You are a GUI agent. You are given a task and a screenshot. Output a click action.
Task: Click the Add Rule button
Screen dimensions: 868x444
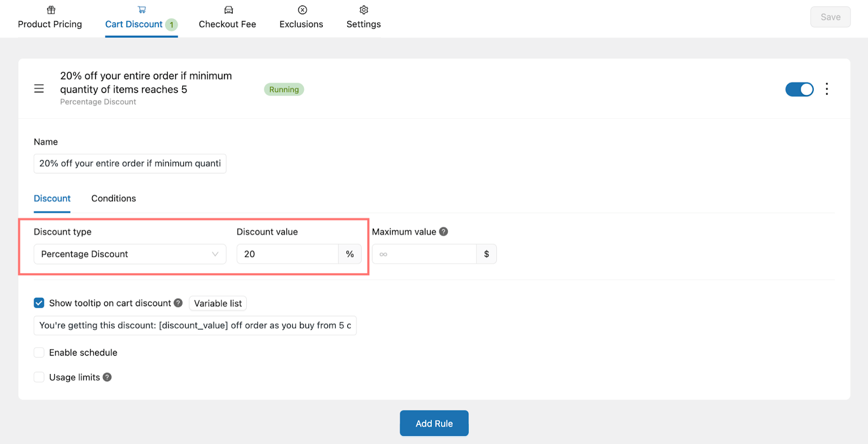point(434,423)
